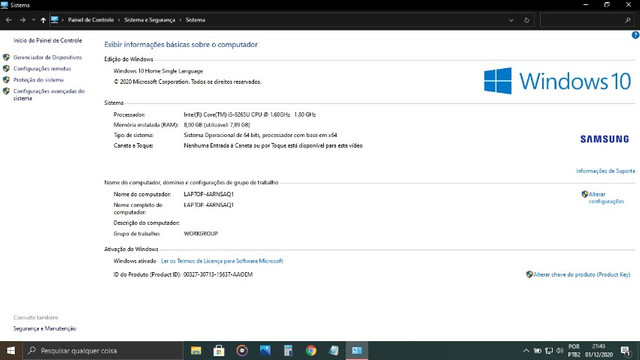Show hidden system tray icons
Screen dimensions: 640x360
coord(526,351)
